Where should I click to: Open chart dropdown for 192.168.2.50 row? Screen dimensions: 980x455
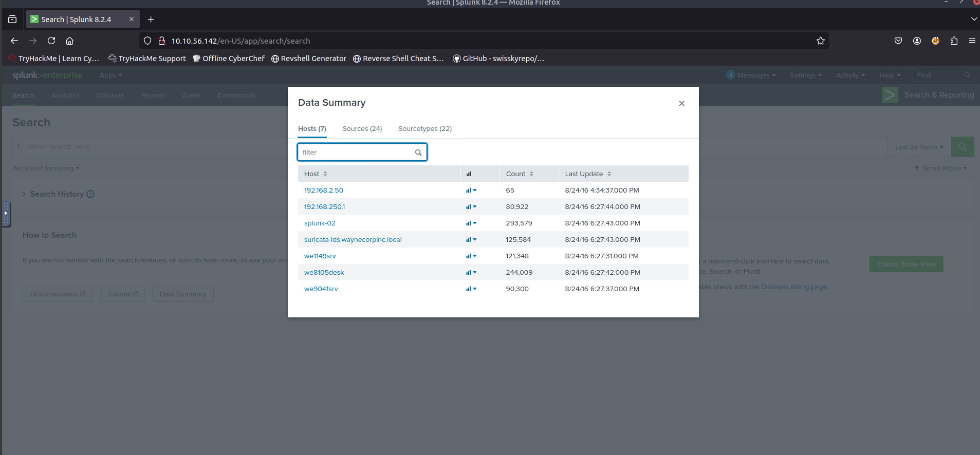coord(471,191)
